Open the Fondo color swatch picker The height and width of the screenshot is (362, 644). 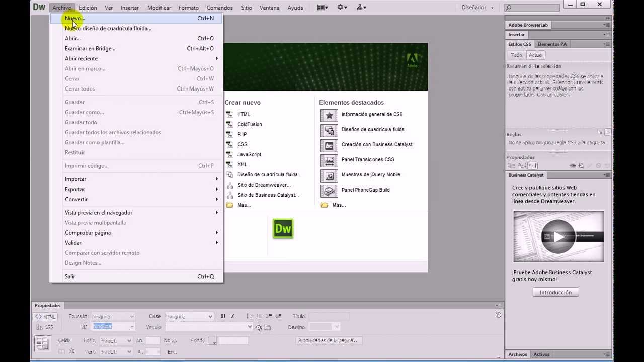[x=212, y=341]
